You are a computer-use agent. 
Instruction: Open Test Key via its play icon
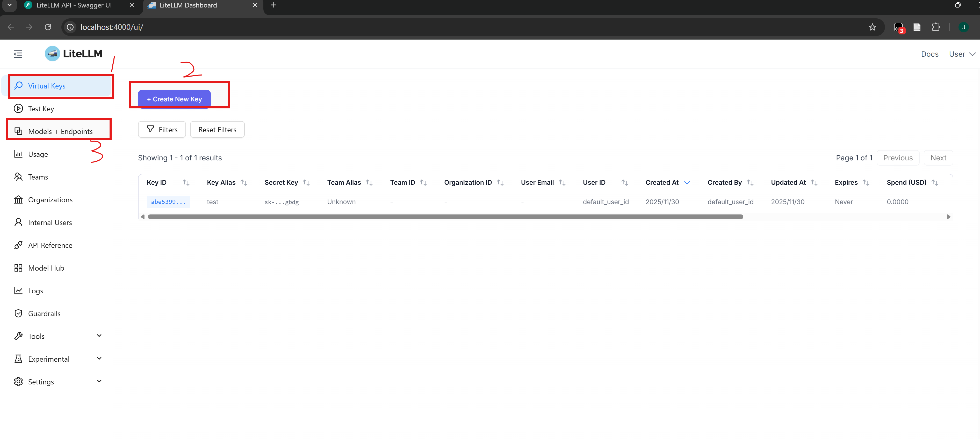point(18,109)
